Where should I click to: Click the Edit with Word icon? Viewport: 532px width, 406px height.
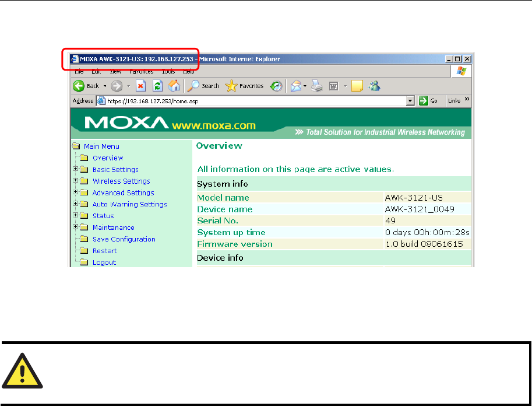pyautogui.click(x=334, y=86)
